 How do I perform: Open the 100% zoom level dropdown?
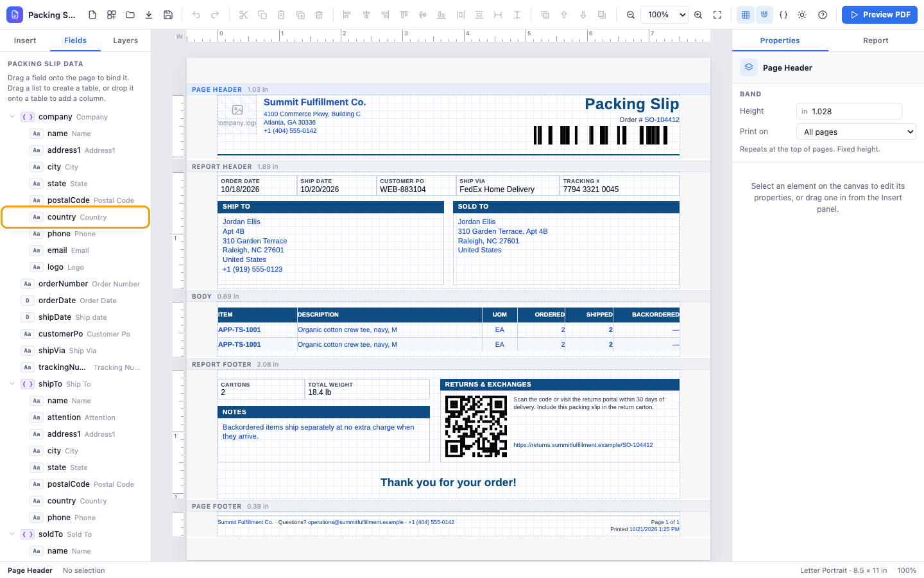click(x=664, y=15)
